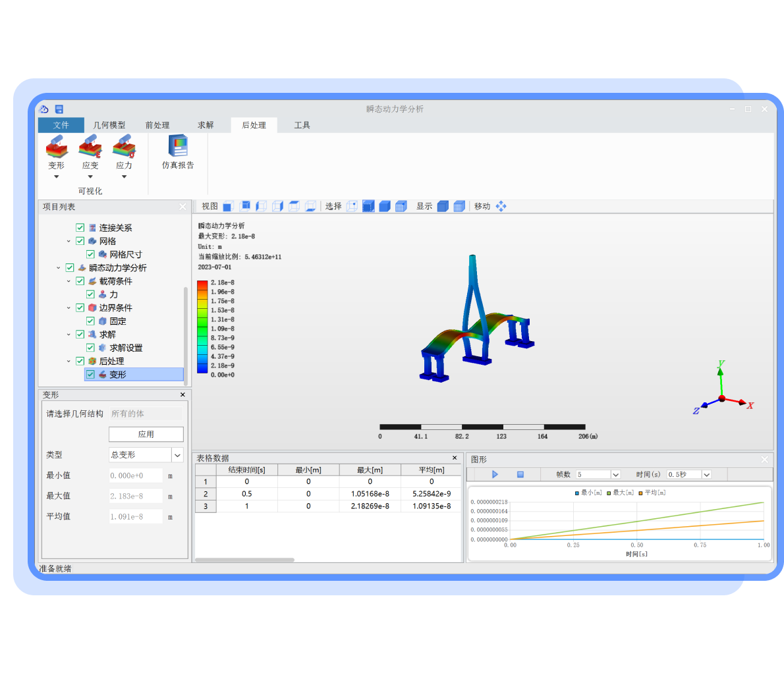Toggle the 网格尺寸 checkbox
784x700 pixels.
pos(90,254)
